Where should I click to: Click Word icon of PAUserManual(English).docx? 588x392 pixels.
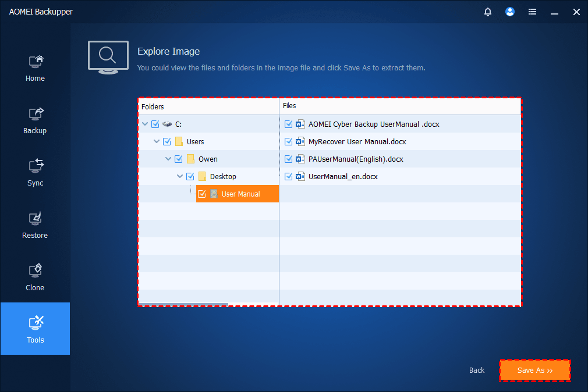[x=300, y=159]
